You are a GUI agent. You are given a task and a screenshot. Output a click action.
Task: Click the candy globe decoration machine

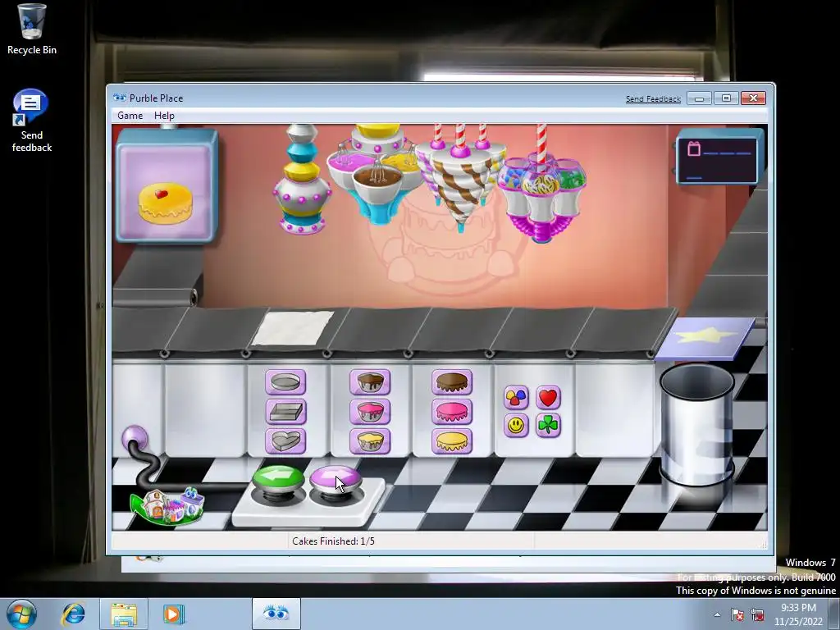[541, 185]
